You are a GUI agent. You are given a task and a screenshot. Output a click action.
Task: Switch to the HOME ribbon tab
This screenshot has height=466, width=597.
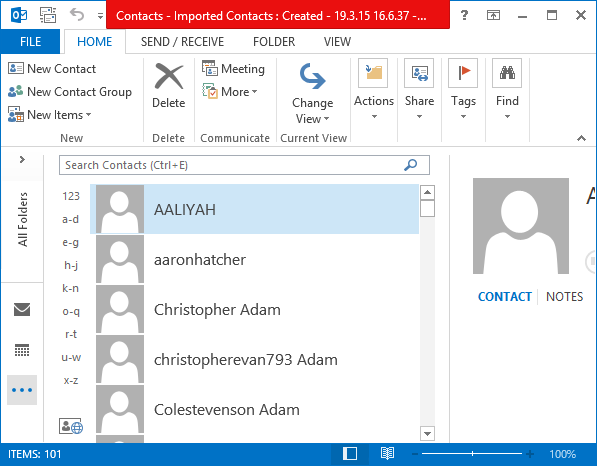coord(94,41)
